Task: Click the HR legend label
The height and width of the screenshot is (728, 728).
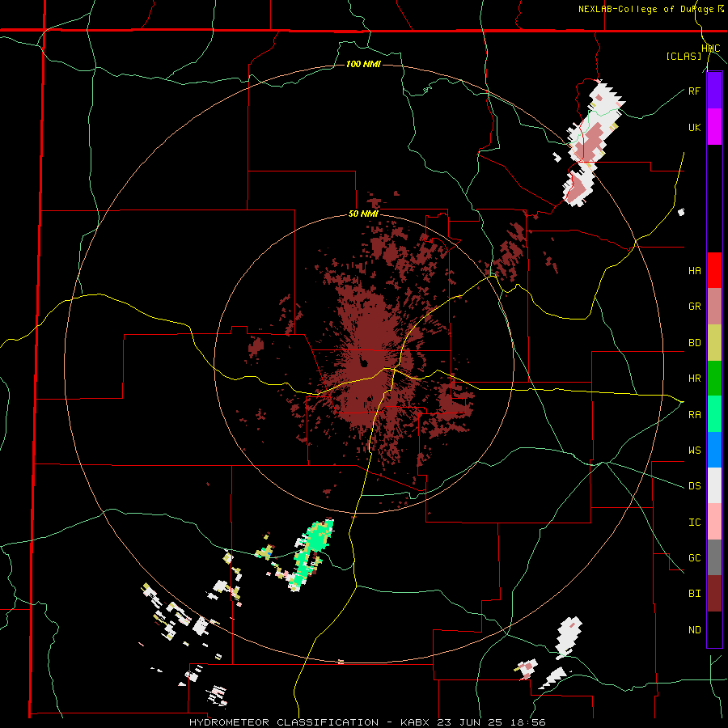Action: point(694,379)
